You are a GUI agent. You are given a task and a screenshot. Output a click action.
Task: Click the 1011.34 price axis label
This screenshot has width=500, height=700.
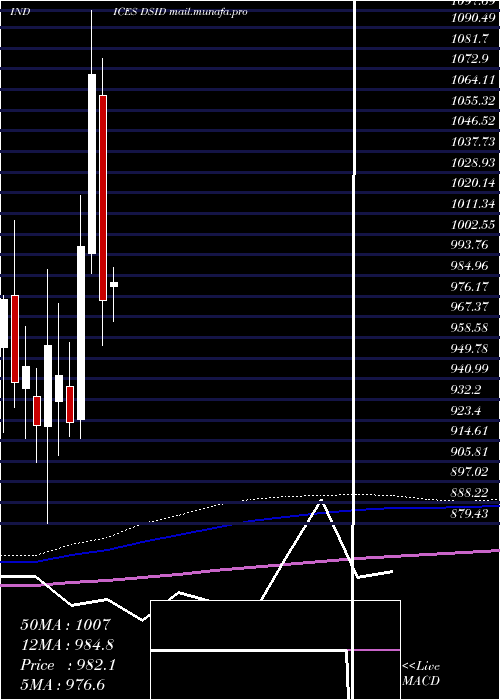(x=473, y=204)
